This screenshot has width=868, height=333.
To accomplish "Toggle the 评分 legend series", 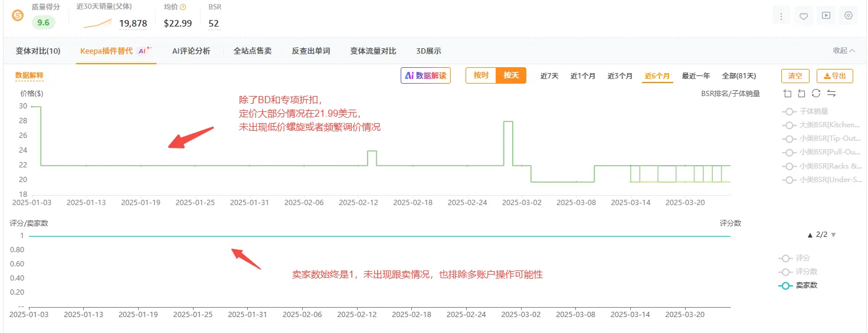I will [795, 258].
